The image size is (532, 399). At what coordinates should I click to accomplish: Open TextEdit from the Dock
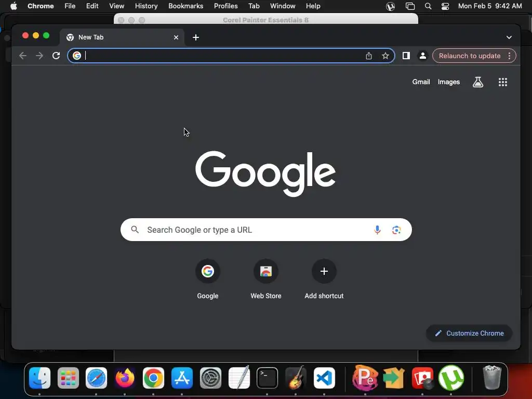pyautogui.click(x=239, y=378)
